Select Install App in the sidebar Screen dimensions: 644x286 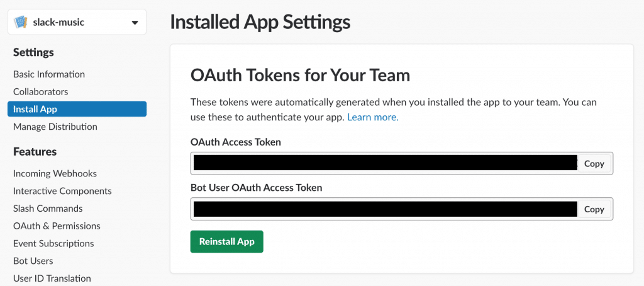[x=77, y=109]
